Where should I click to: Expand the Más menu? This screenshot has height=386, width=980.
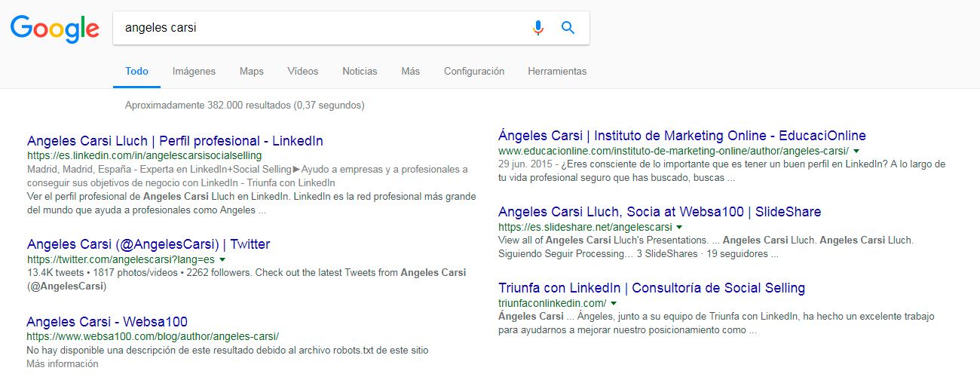(x=410, y=72)
